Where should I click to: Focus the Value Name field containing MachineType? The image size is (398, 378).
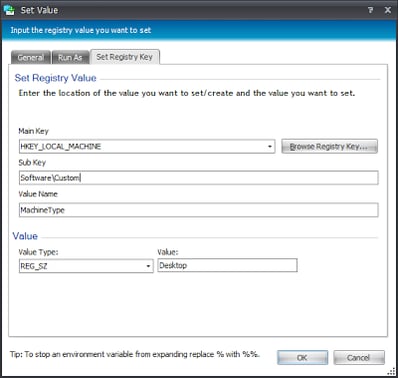[199, 210]
